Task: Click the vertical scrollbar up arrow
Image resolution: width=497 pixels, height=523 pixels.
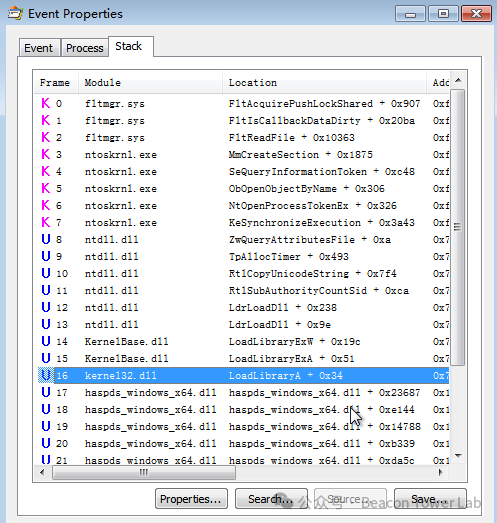Action: point(458,80)
